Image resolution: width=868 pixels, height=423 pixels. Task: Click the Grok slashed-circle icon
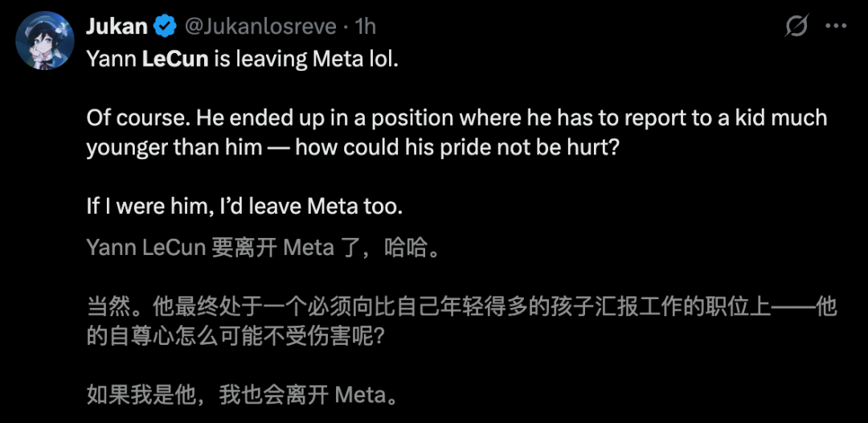point(796,27)
